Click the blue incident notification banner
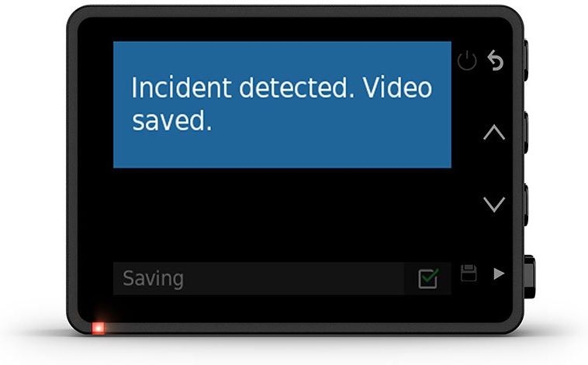Image resolution: width=588 pixels, height=365 pixels. [x=282, y=105]
